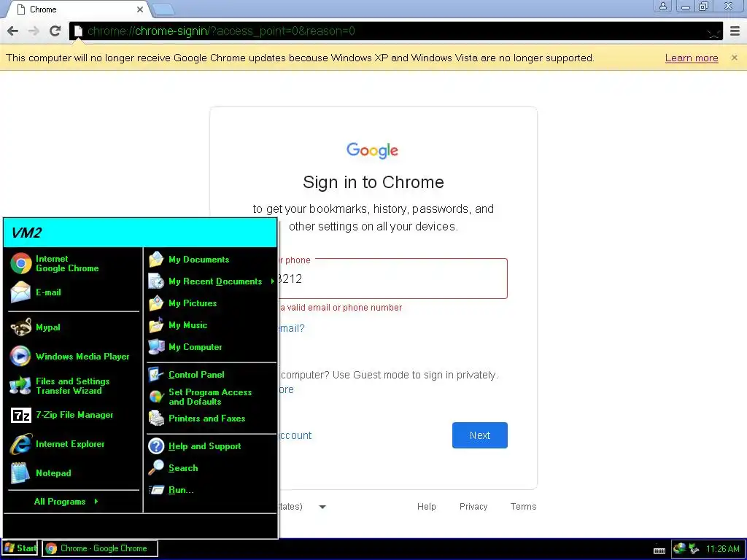Image resolution: width=747 pixels, height=560 pixels.
Task: Click the blue Next button
Action: coord(480,435)
